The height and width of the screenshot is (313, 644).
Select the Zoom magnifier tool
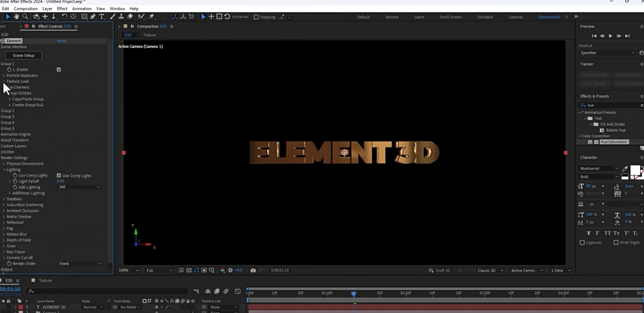(25, 17)
